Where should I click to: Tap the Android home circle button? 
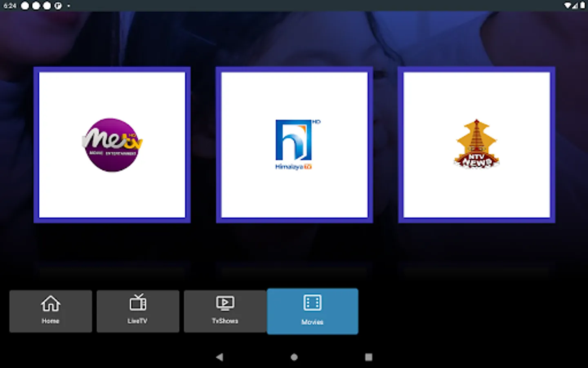(294, 357)
